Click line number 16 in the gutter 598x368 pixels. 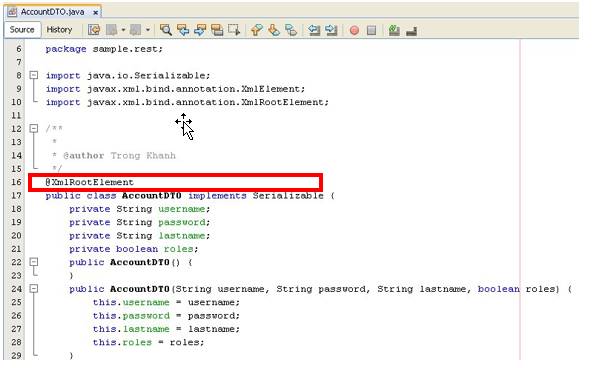tap(16, 182)
